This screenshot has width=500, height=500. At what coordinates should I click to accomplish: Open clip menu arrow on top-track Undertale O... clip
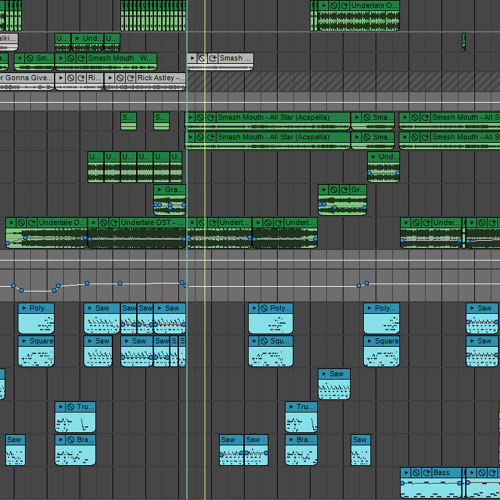324,6
